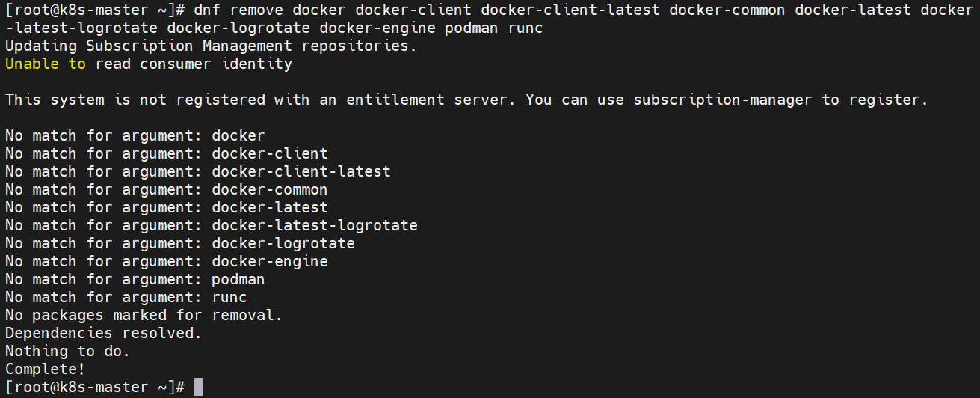Click 'No match for argument: docker-client' line
The width and height of the screenshot is (980, 398).
(x=166, y=153)
